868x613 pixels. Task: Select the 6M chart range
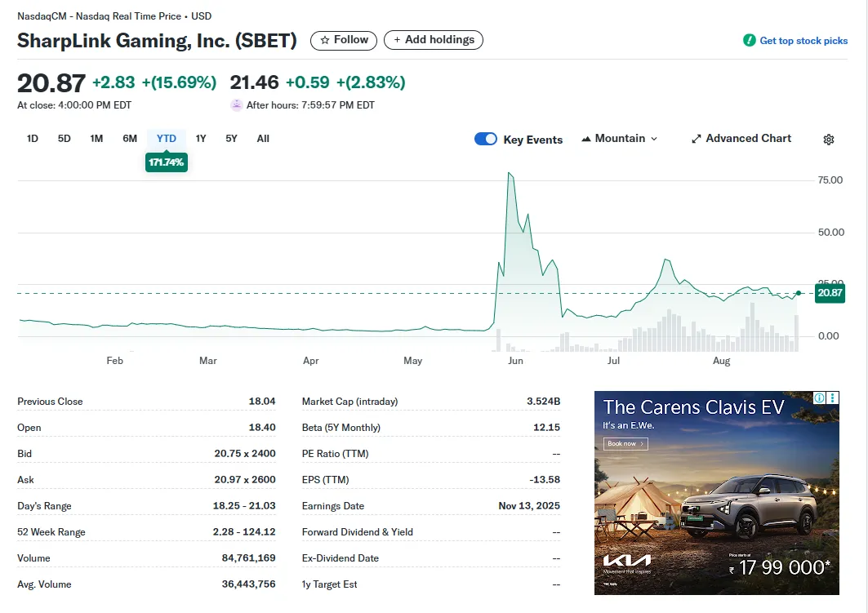pos(130,139)
